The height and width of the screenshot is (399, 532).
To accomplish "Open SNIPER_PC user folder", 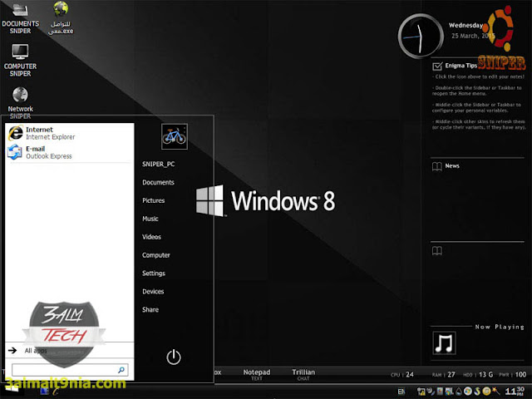I will click(159, 165).
